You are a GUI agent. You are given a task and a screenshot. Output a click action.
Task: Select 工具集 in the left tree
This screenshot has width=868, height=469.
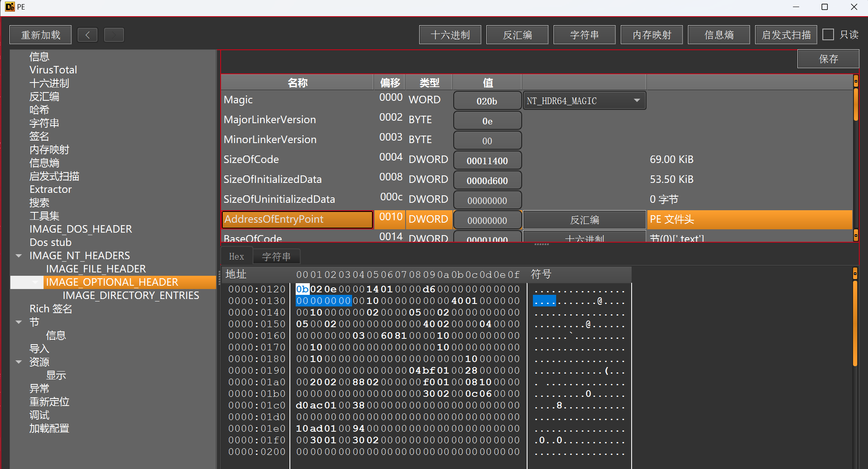point(44,216)
